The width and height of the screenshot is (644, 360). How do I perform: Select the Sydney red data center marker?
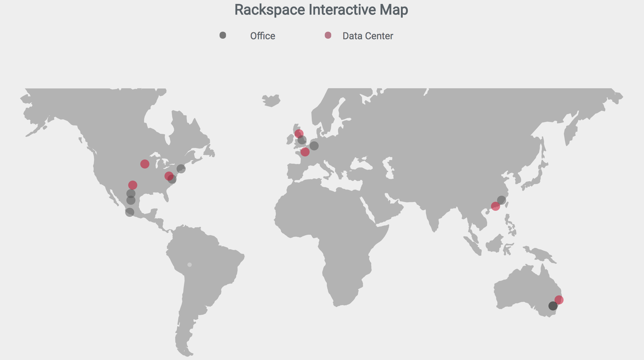point(559,300)
